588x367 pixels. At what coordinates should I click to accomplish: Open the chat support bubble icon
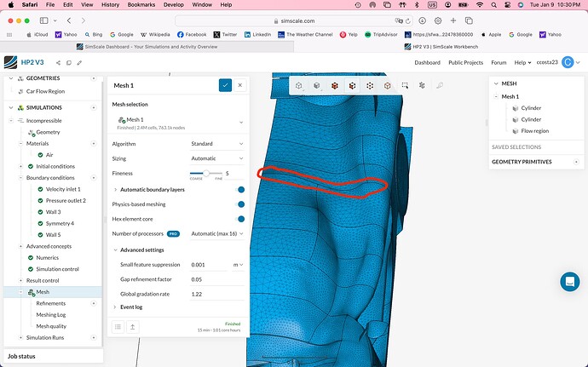[569, 282]
